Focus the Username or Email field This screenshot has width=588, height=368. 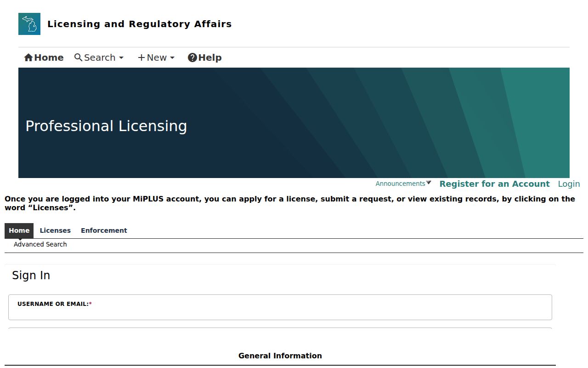(280, 307)
